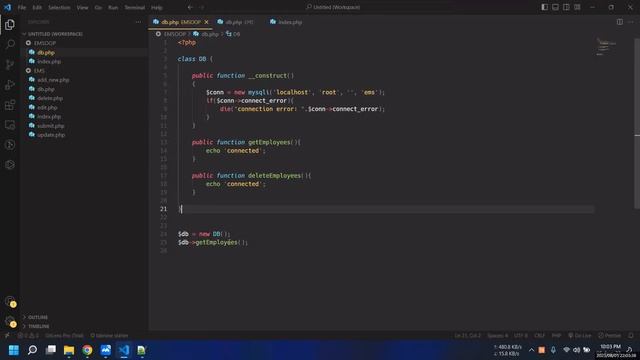Open Google Chrome from the taskbar
The image size is (640, 360).
click(x=87, y=350)
